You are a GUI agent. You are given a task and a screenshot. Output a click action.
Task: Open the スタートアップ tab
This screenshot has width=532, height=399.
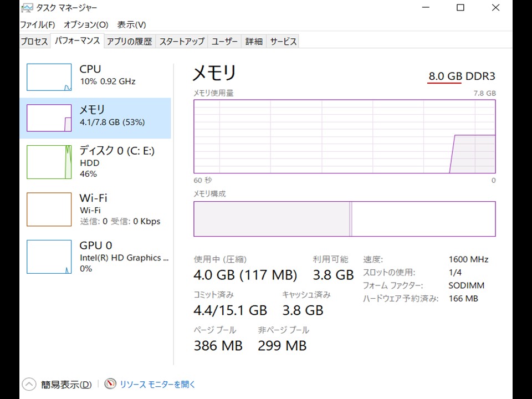pos(181,40)
